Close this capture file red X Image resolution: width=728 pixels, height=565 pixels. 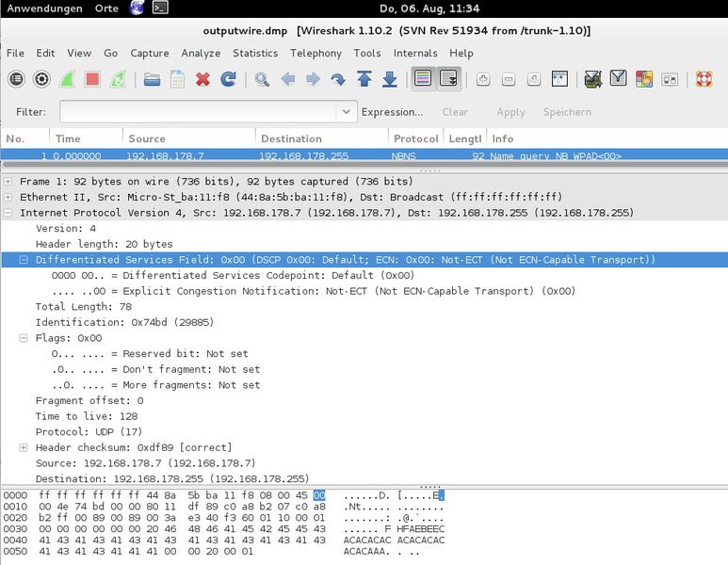pyautogui.click(x=202, y=79)
